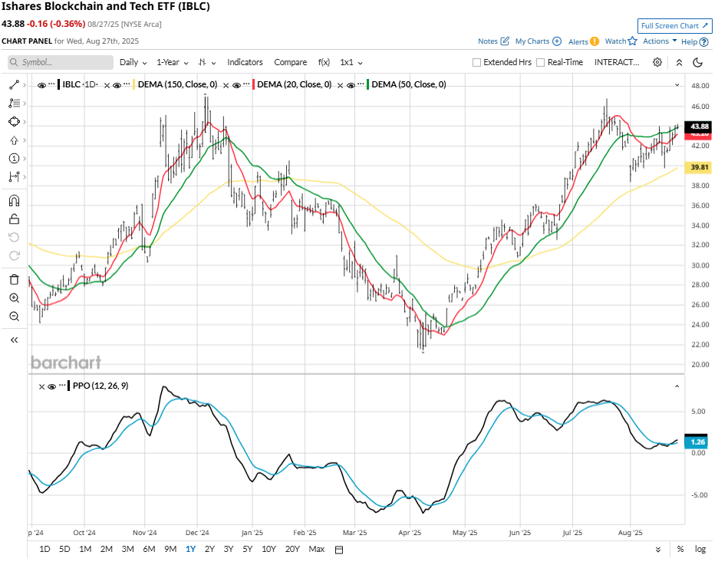Select the 6M time range
Image resolution: width=728 pixels, height=565 pixels.
click(x=149, y=549)
